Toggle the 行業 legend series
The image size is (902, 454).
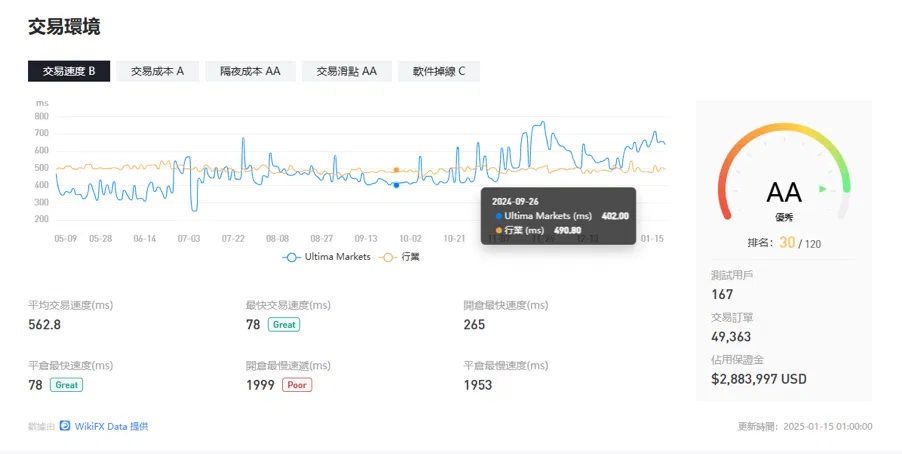(399, 257)
